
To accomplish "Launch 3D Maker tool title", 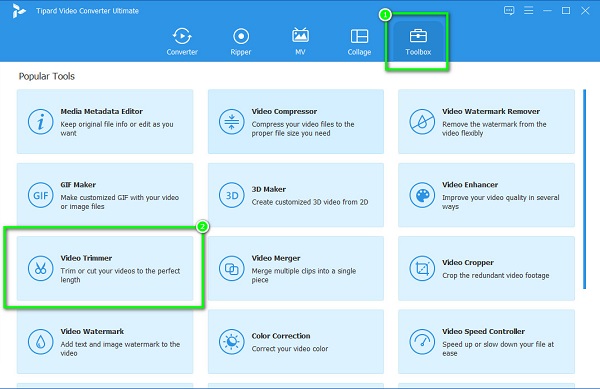I will click(269, 189).
